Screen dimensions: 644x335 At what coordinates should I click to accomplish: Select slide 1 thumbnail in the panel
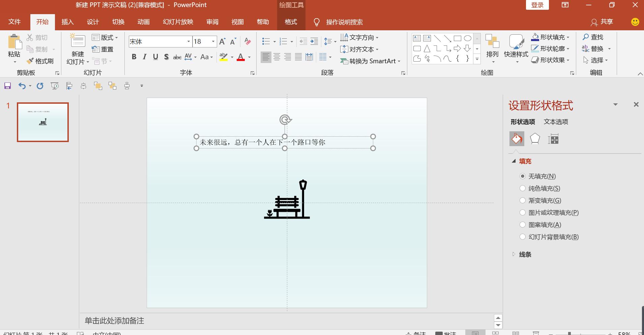[42, 122]
